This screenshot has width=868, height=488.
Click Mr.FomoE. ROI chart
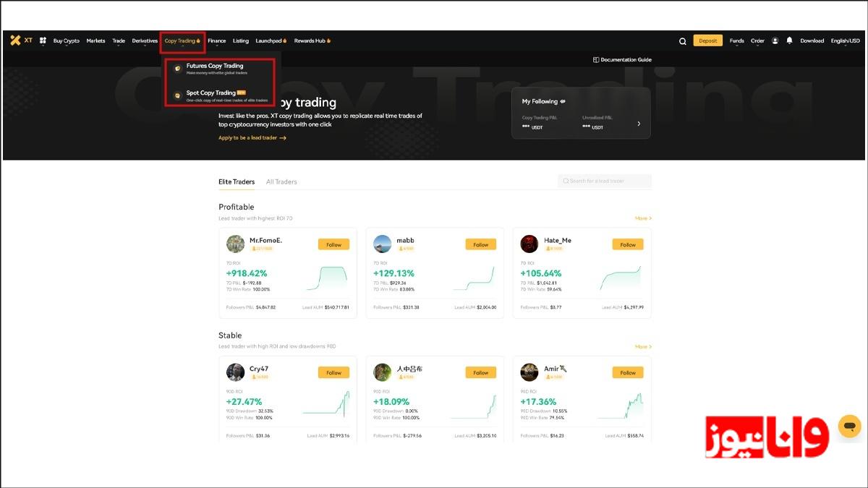327,278
